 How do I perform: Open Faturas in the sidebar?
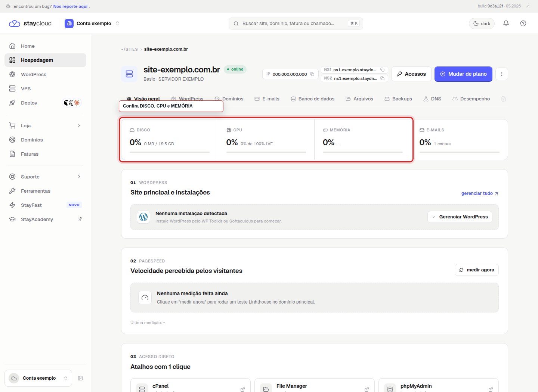(x=45, y=154)
